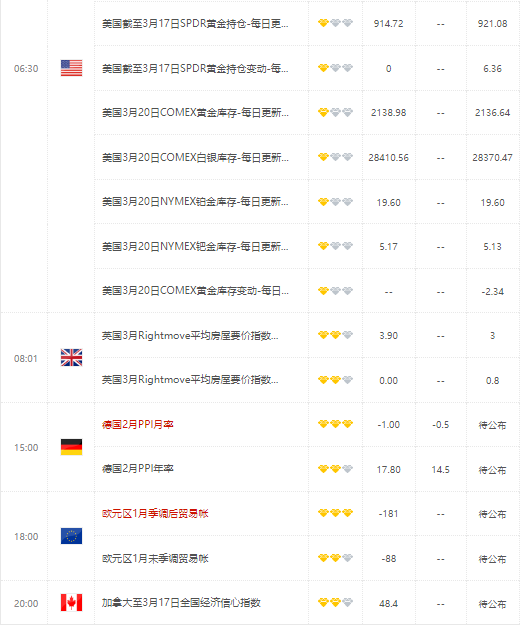Image resolution: width=520 pixels, height=626 pixels.
Task: Click importance stars for 加拿大全国经济信心指数
Action: (335, 602)
